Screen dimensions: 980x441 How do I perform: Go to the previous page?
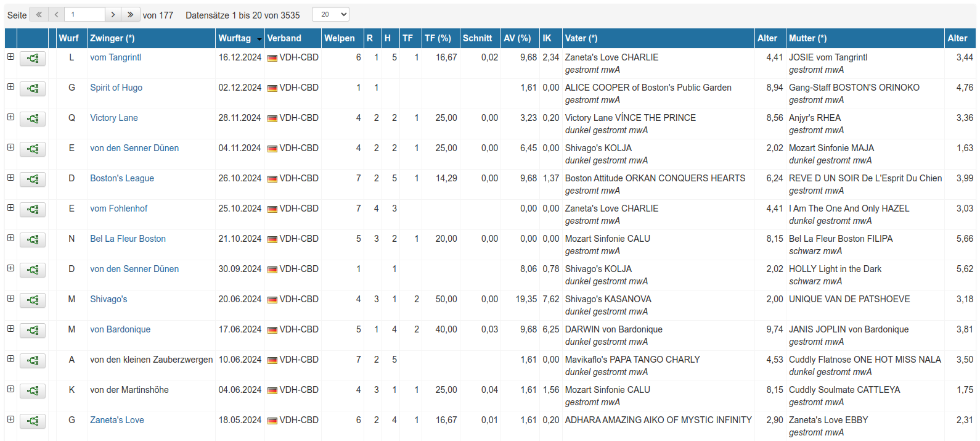(x=57, y=14)
